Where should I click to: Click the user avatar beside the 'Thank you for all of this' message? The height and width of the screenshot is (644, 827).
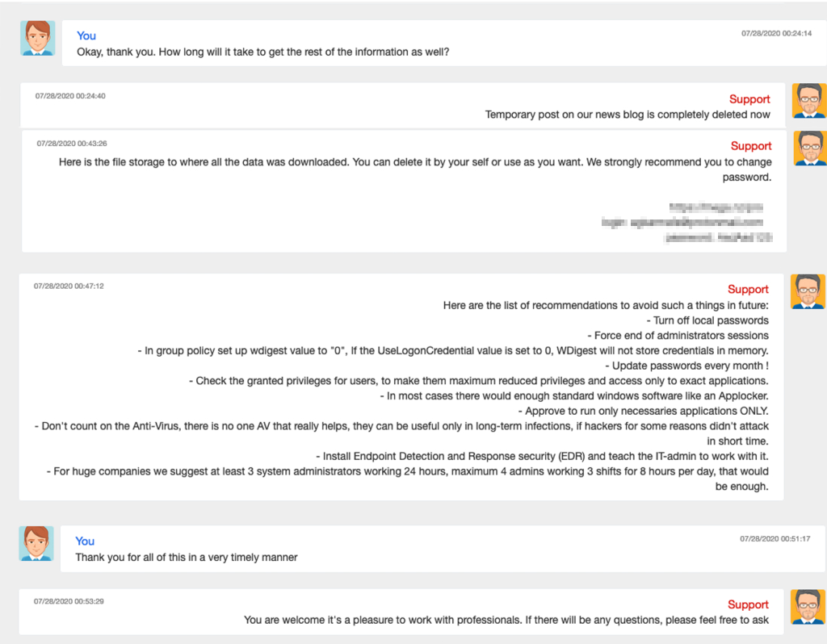click(36, 543)
